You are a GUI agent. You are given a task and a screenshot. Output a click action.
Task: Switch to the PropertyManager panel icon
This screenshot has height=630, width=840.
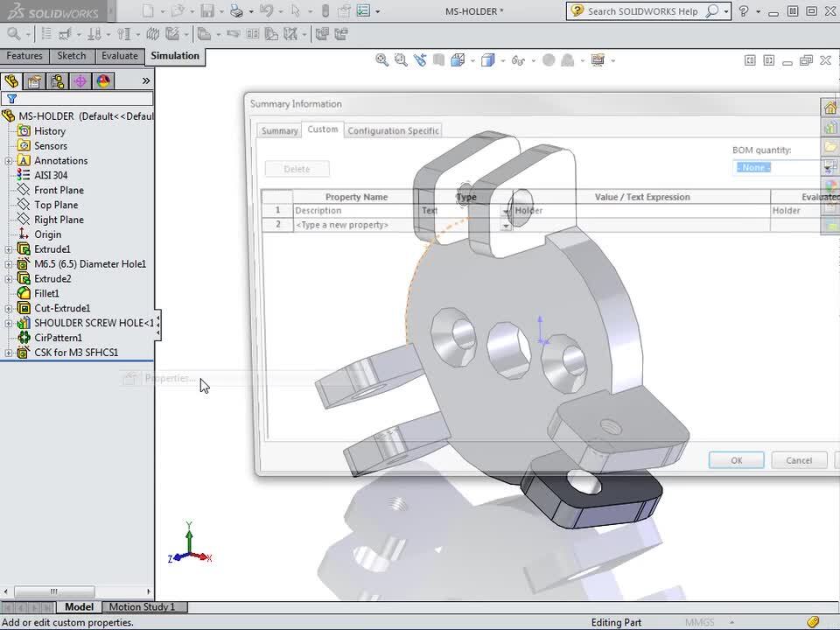(x=34, y=81)
